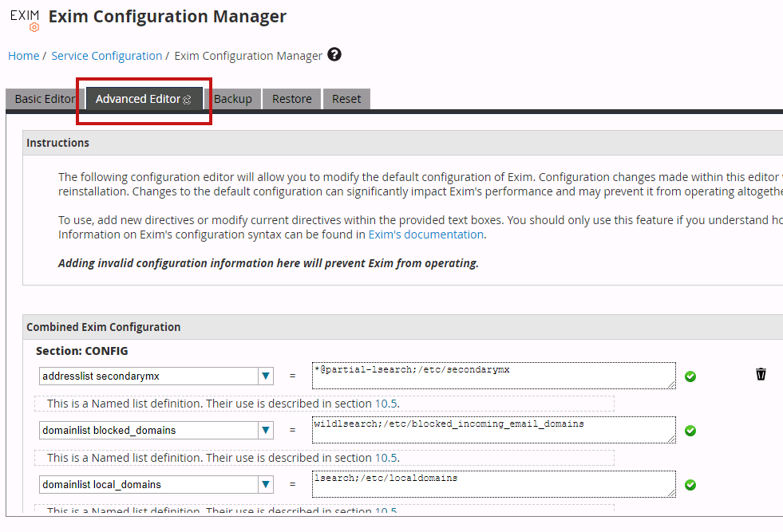This screenshot has width=783, height=532.
Task: Expand the addresslist secondarymx dropdown
Action: [x=266, y=376]
